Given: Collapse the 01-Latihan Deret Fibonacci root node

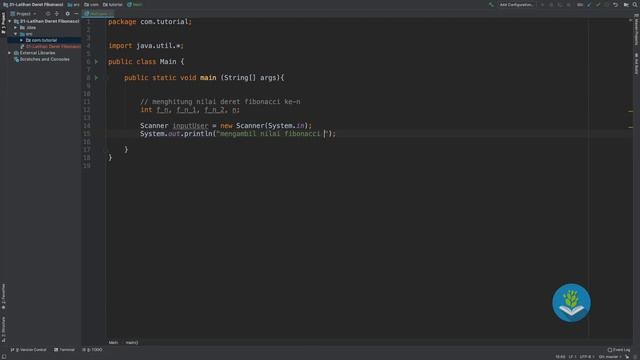Looking at the screenshot, I should coord(10,21).
